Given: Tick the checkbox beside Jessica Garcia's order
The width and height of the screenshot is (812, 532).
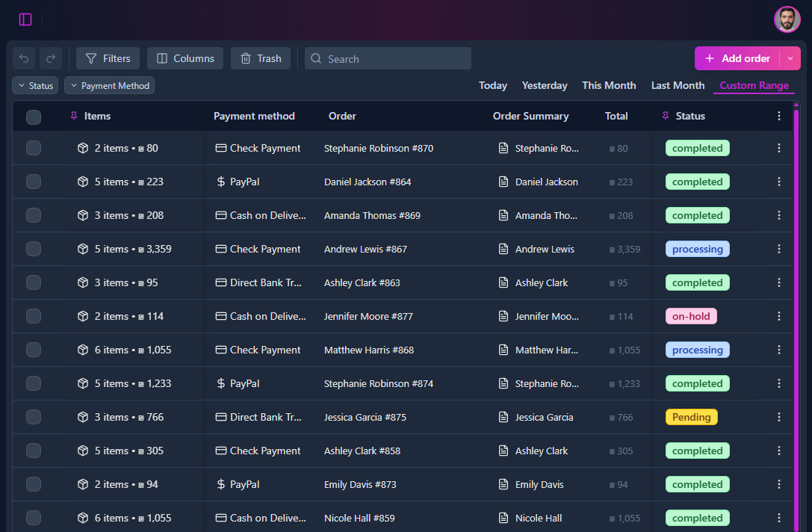Looking at the screenshot, I should 33,417.
